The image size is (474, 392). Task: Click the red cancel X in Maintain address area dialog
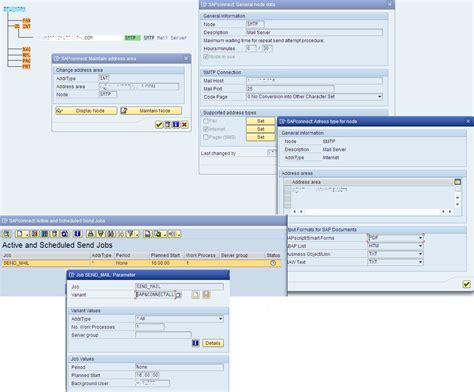click(184, 125)
